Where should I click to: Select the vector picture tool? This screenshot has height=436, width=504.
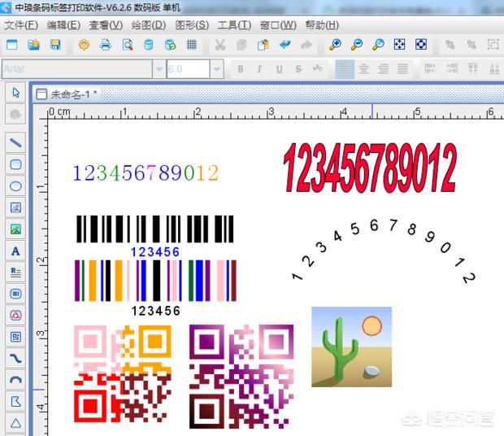pyautogui.click(x=15, y=229)
